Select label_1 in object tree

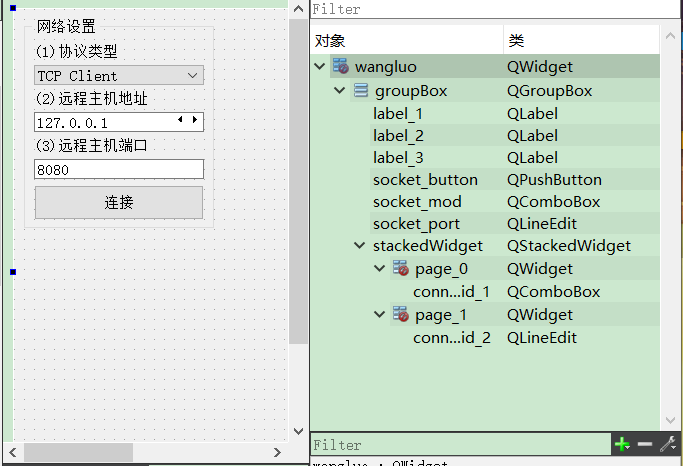pyautogui.click(x=398, y=114)
